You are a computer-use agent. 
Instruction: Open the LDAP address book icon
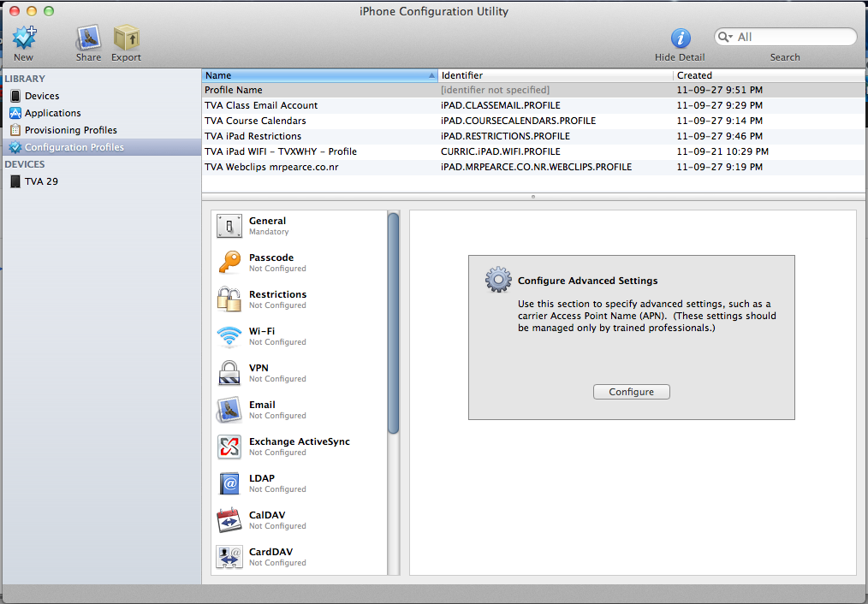pyautogui.click(x=229, y=483)
